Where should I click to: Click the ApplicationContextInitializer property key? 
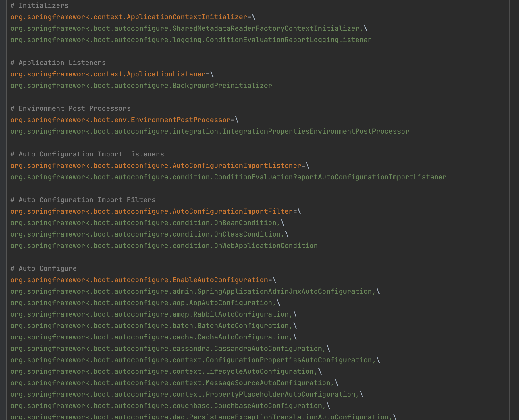(187, 17)
